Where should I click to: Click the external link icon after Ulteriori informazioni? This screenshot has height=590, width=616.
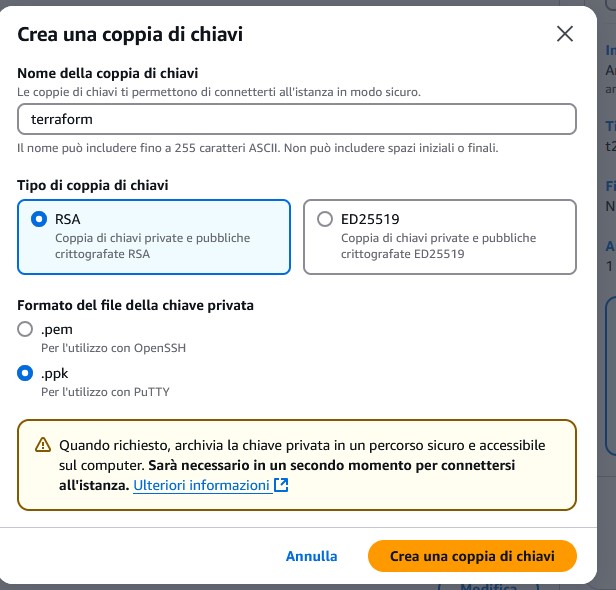point(281,485)
